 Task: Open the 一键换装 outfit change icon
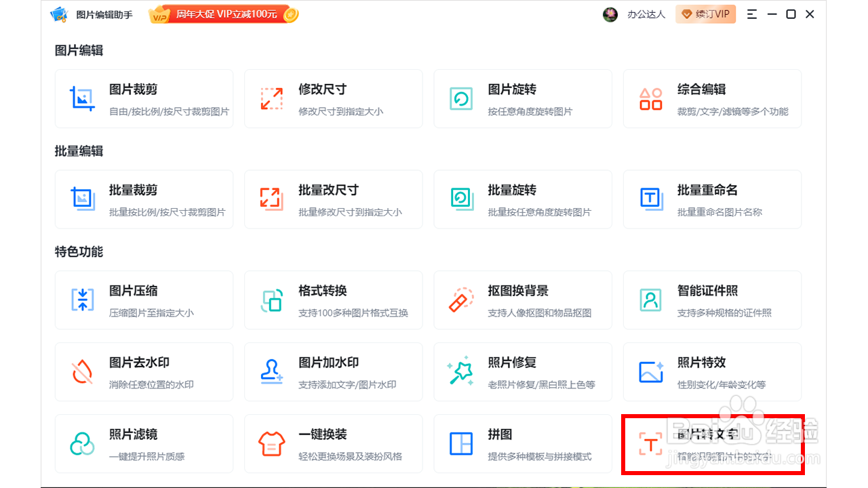[271, 444]
